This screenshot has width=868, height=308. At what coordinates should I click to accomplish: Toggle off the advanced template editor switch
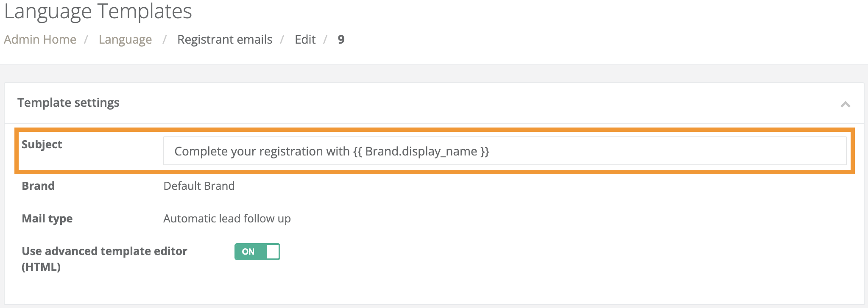pos(257,251)
